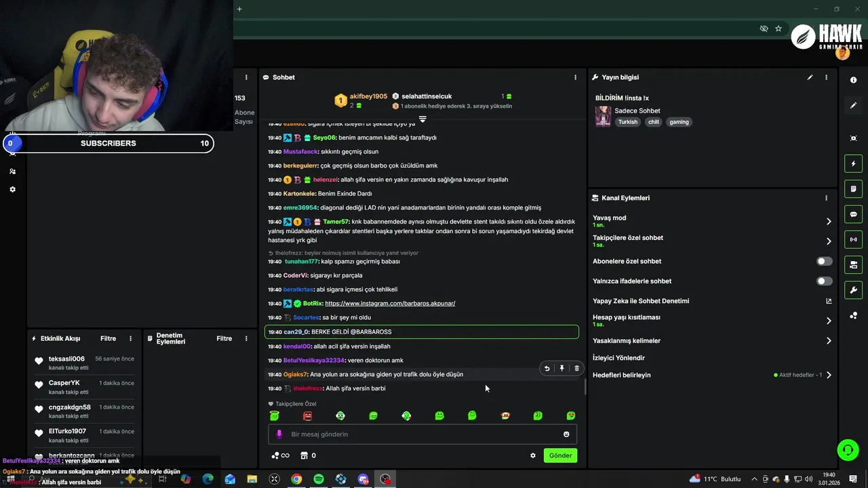Toggle the wrench icon in the right sidebar
This screenshot has width=868, height=488.
853,290
